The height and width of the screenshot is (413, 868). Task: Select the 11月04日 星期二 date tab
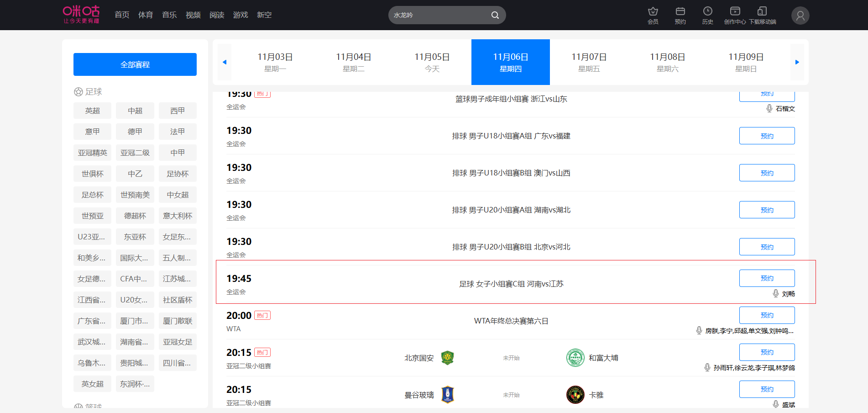click(x=354, y=62)
